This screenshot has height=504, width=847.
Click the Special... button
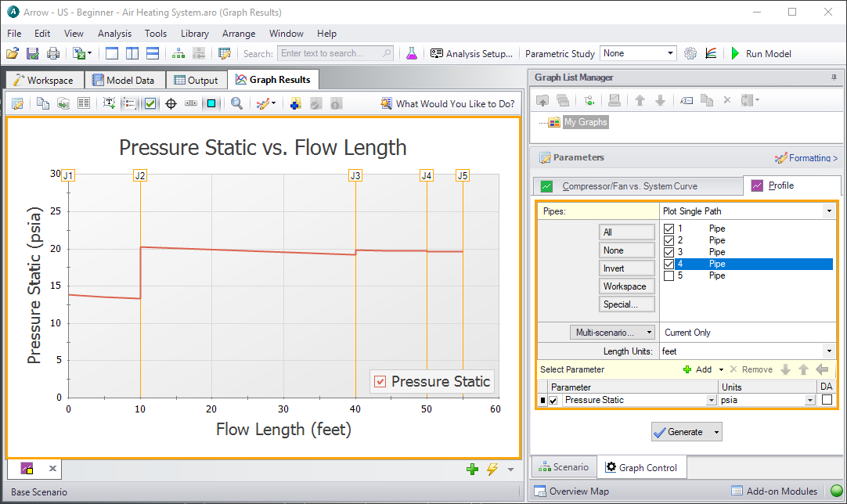(626, 304)
